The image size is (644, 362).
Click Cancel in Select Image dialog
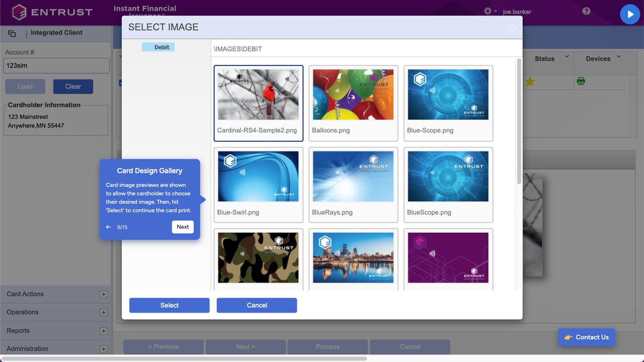[257, 305]
